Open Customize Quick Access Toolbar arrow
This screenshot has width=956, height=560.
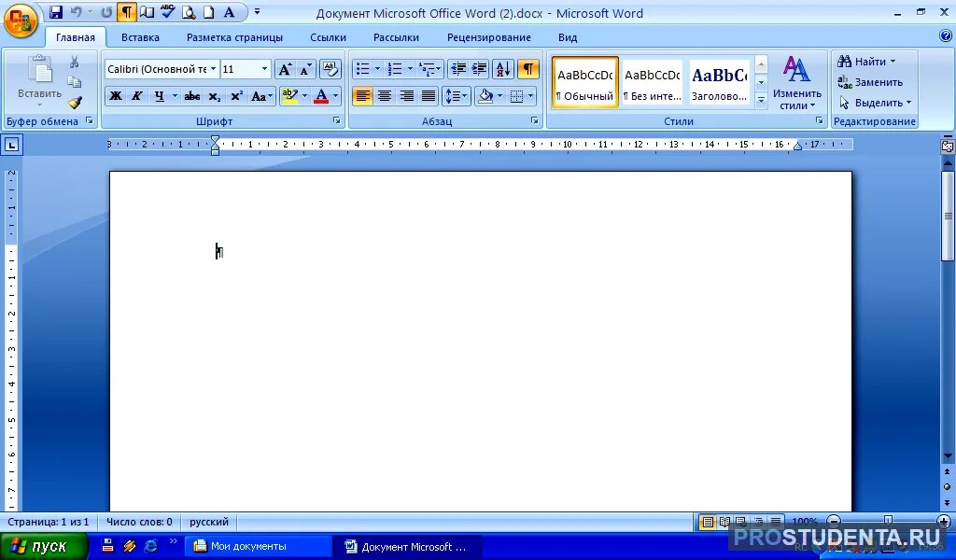[258, 11]
